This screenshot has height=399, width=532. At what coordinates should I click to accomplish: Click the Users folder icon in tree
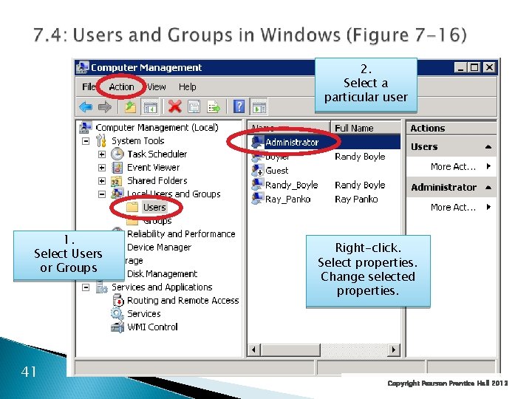click(132, 207)
